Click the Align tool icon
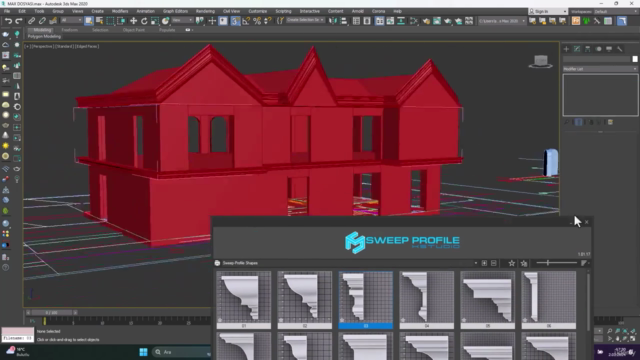Image resolution: width=640 pixels, height=360 pixels. 344,21
